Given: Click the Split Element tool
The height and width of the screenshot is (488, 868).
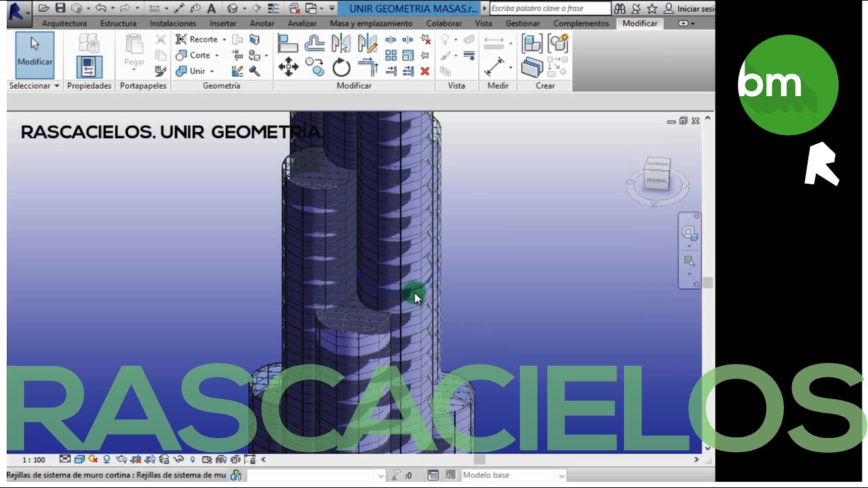Looking at the screenshot, I should (391, 40).
